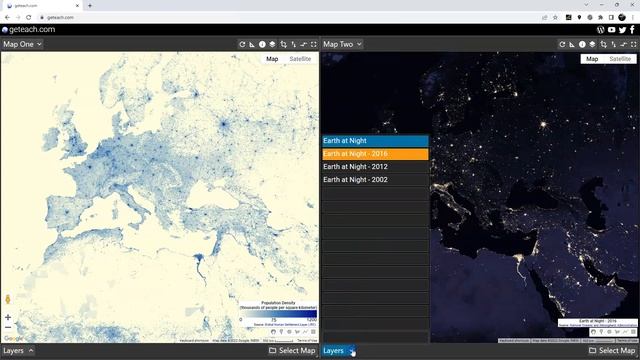The height and width of the screenshot is (360, 640).
Task: Click the browser address bar
Action: point(286,17)
